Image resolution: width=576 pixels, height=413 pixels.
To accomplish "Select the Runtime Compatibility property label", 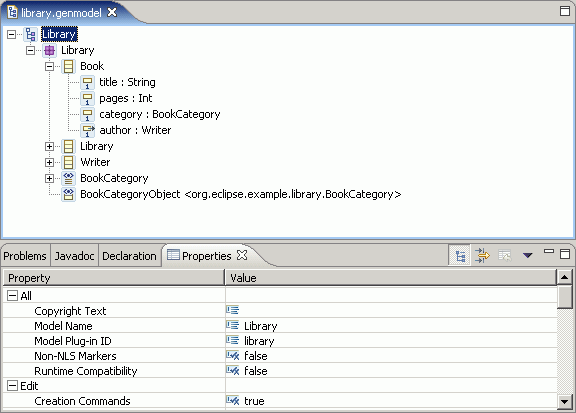I will [x=86, y=371].
